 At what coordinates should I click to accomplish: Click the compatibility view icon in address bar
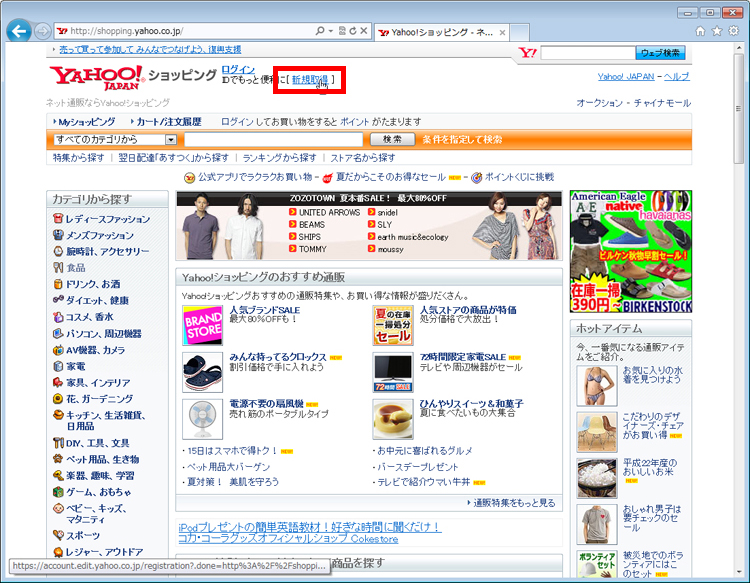(x=342, y=31)
